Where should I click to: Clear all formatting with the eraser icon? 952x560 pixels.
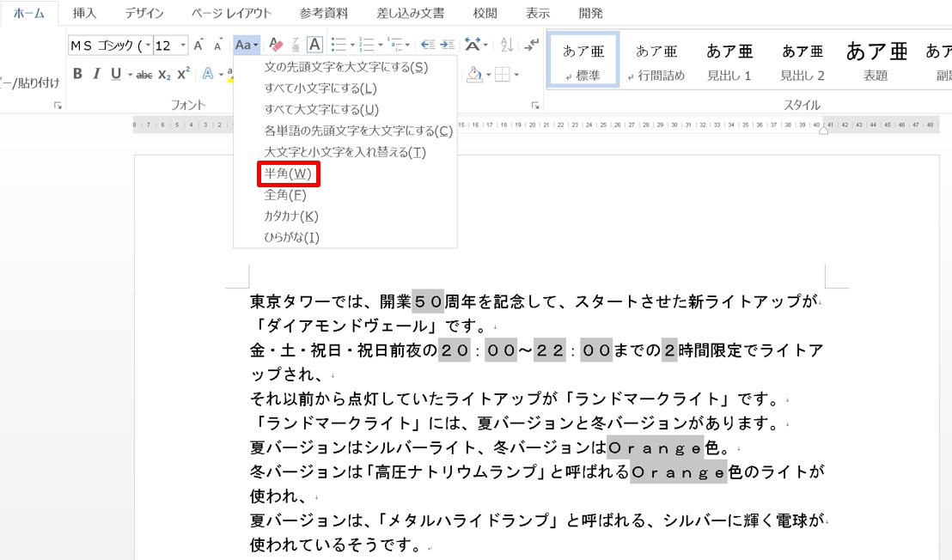pos(276,45)
